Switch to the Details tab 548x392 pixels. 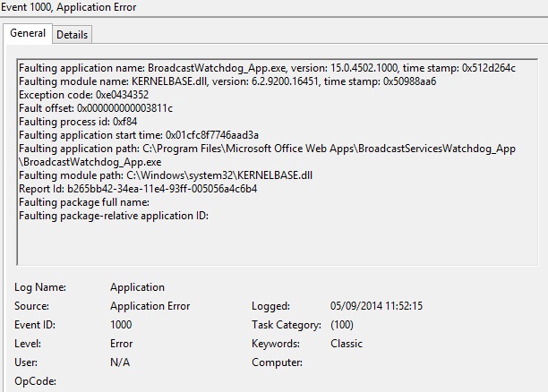pos(72,35)
